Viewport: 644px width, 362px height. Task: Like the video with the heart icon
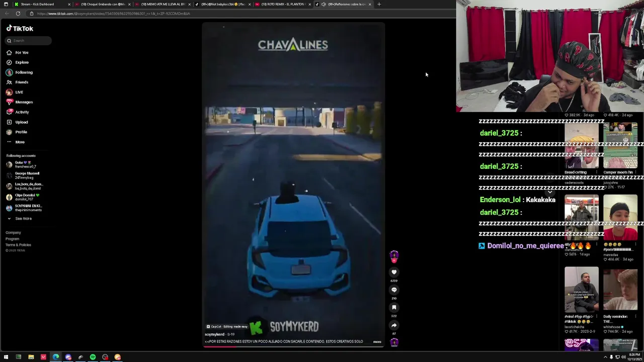point(394,272)
